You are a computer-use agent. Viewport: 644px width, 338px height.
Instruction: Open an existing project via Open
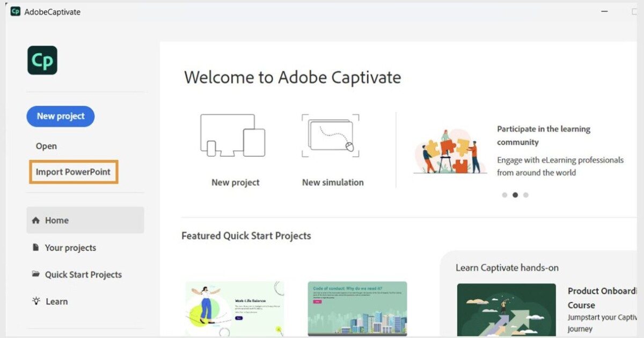point(46,146)
